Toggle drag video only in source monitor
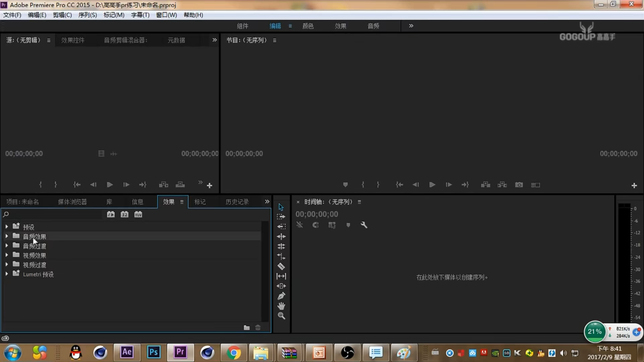644x362 pixels. [101, 154]
